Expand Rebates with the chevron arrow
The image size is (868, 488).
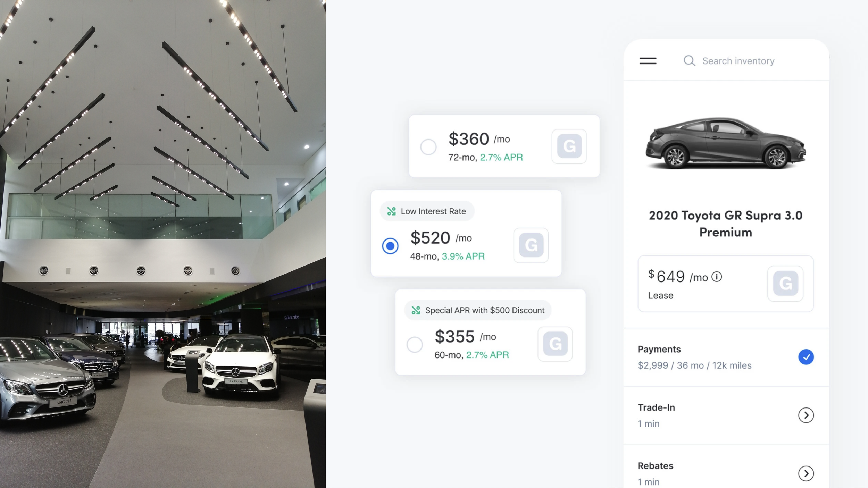coord(806,473)
